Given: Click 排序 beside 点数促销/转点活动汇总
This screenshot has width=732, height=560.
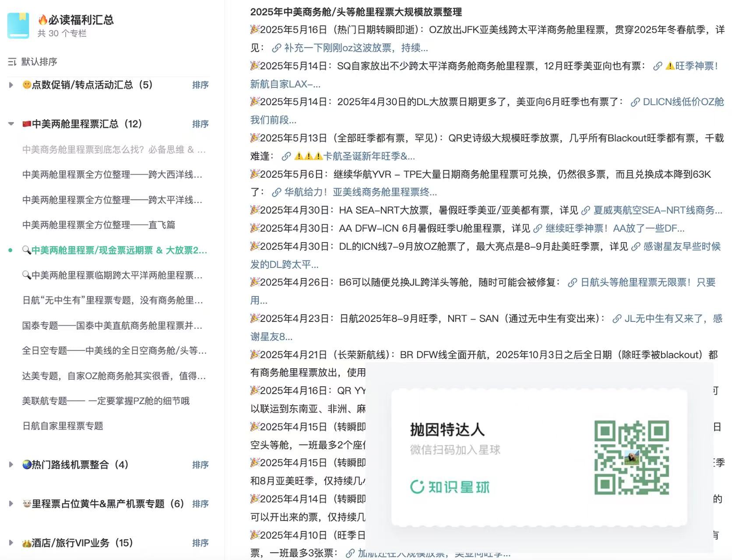Looking at the screenshot, I should pos(200,85).
